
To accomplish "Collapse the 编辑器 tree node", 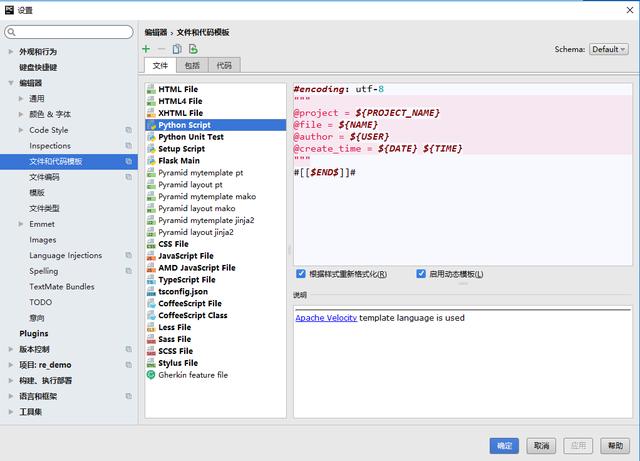I will click(x=10, y=83).
